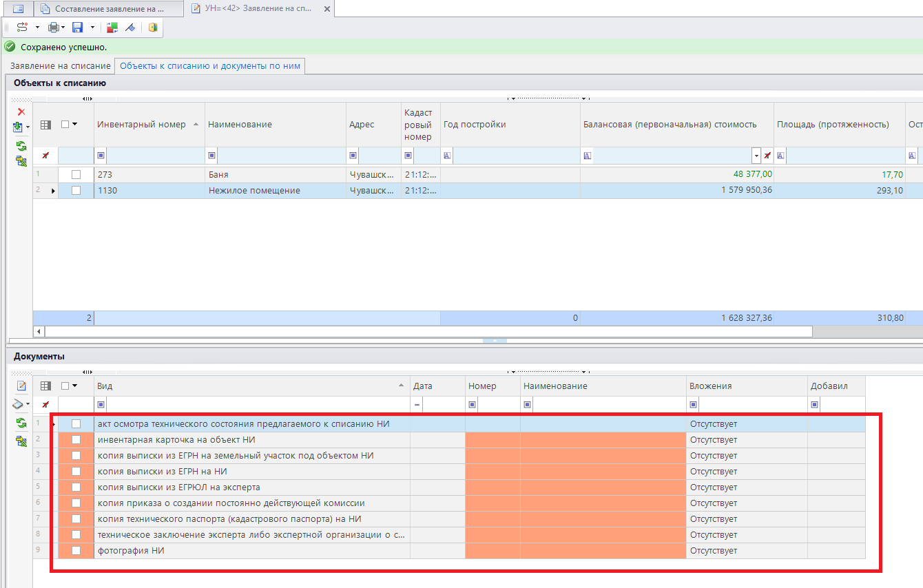The height and width of the screenshot is (588, 923).
Task: Toggle select-all checkbox in Документы header
Action: click(65, 386)
